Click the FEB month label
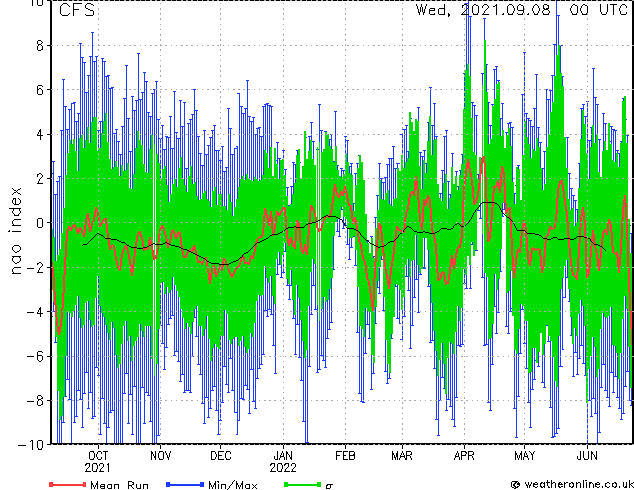The image size is (634, 490). (345, 456)
